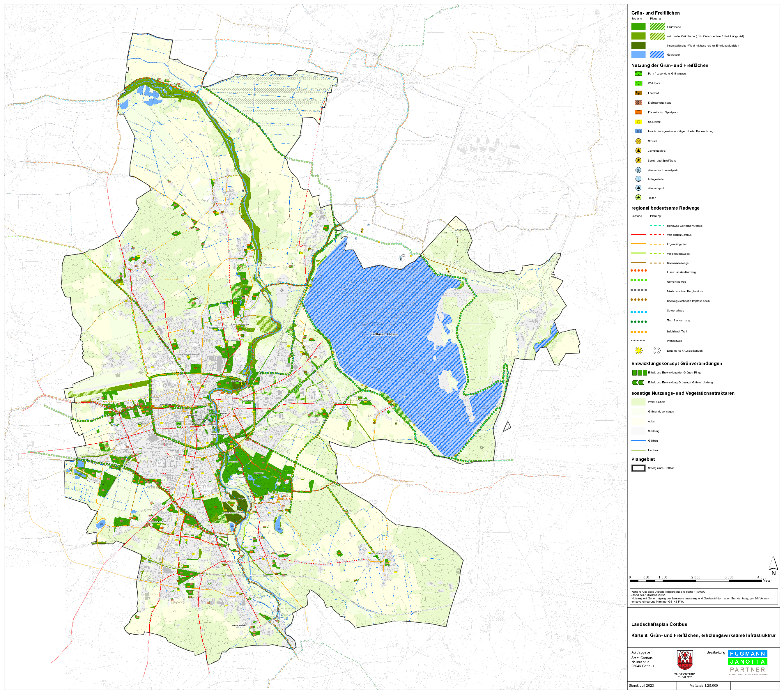Click the Stadtgrenze Cottbus boundary symbol
784x694 pixels.
click(638, 468)
